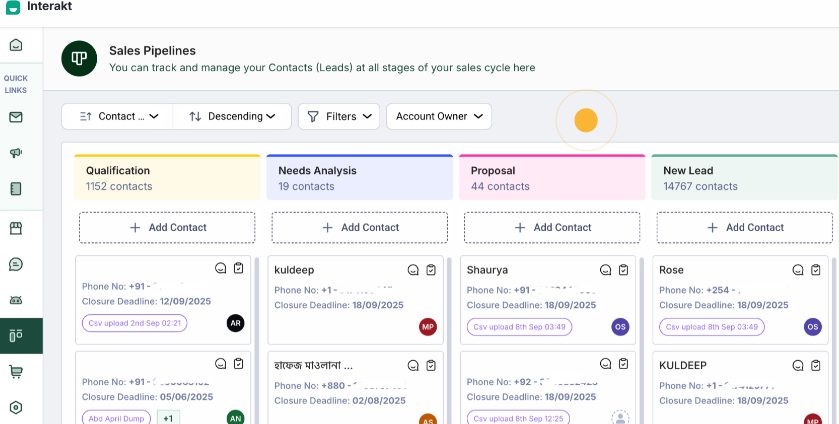Open chat for Rose card

coord(798,270)
